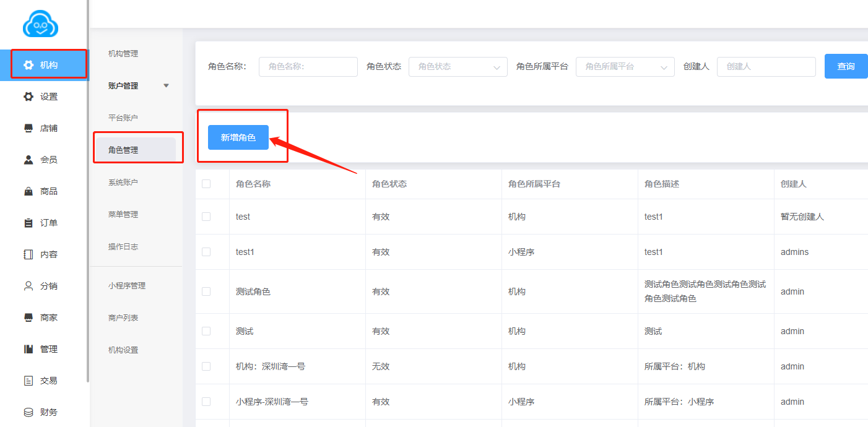The height and width of the screenshot is (427, 868).
Task: Open 操作日志 in the submenu
Action: point(123,247)
